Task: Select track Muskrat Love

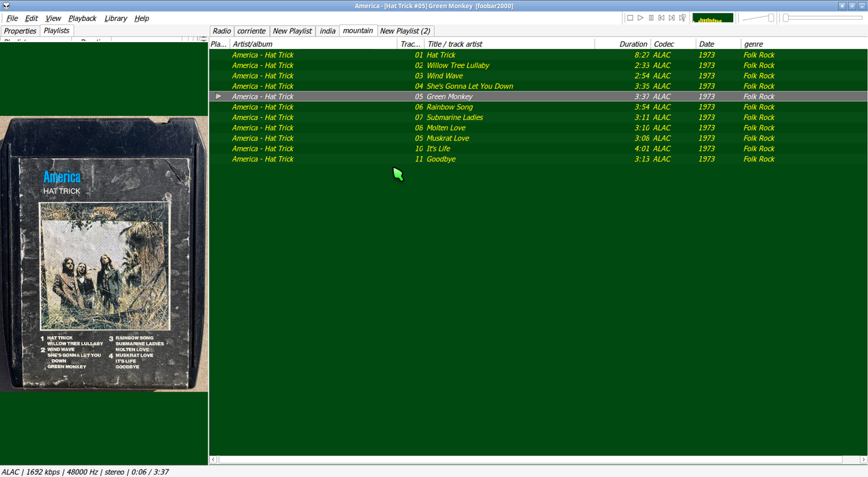Action: [538, 138]
